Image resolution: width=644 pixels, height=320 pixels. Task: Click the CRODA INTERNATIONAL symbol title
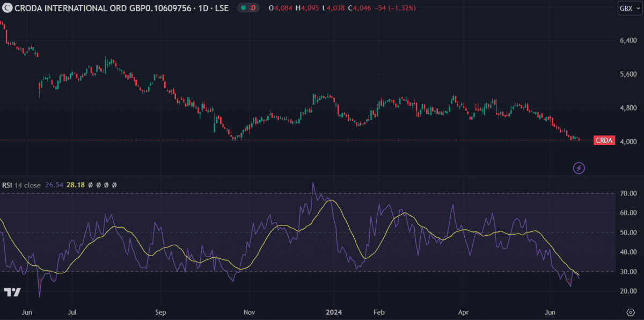[102, 8]
